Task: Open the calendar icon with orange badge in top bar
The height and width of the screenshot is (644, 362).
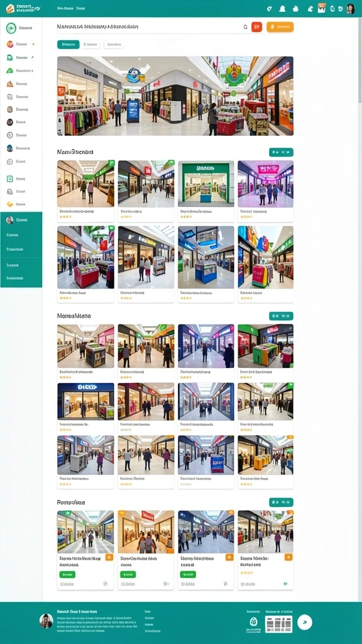Action: pyautogui.click(x=321, y=8)
